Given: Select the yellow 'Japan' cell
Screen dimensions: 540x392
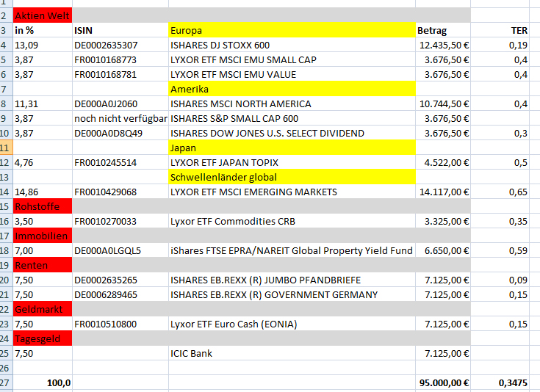Looking at the screenshot, I should 292,148.
